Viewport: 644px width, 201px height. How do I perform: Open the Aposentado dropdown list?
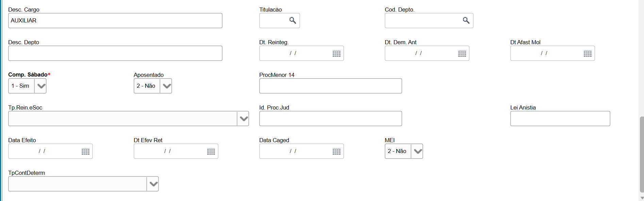point(166,86)
